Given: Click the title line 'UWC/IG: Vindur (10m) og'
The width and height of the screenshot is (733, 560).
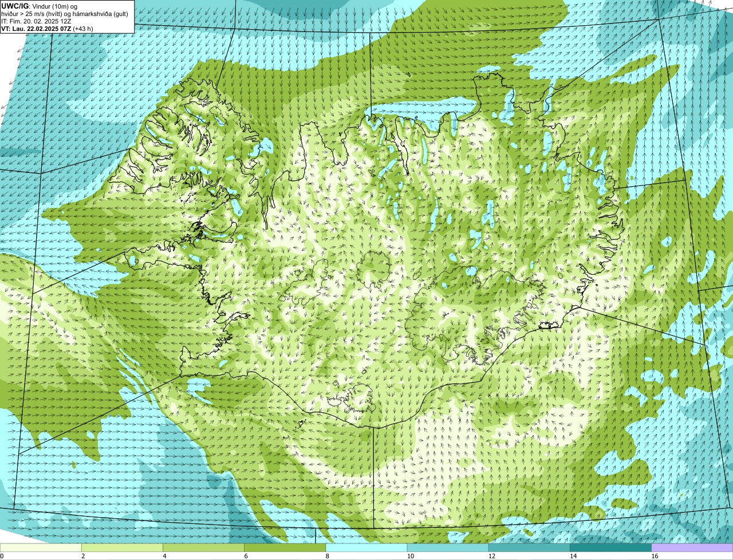Looking at the screenshot, I should (40, 6).
